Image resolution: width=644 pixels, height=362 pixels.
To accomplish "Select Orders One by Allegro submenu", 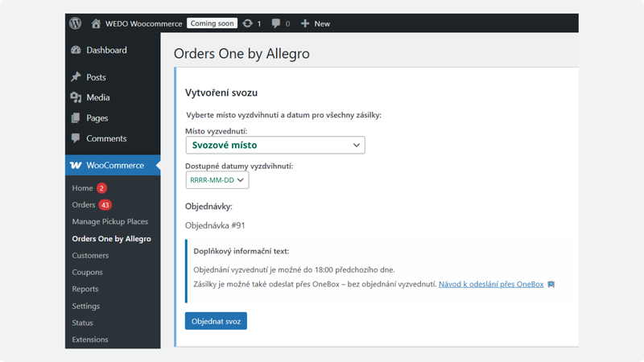I will [111, 239].
